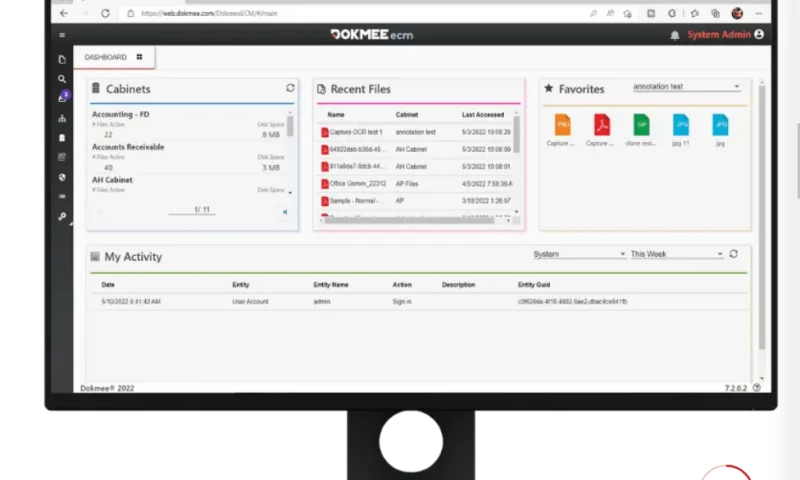
Task: Click the dashboard grid icon on the tab
Action: pos(139,57)
